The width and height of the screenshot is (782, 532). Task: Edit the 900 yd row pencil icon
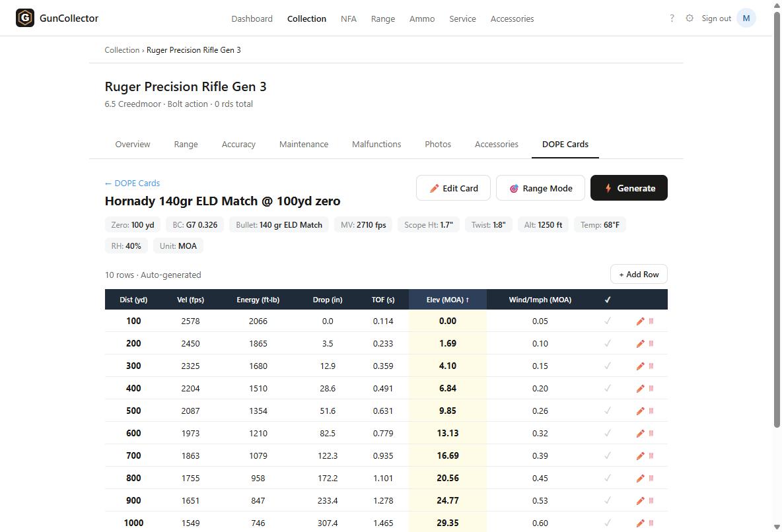click(641, 500)
